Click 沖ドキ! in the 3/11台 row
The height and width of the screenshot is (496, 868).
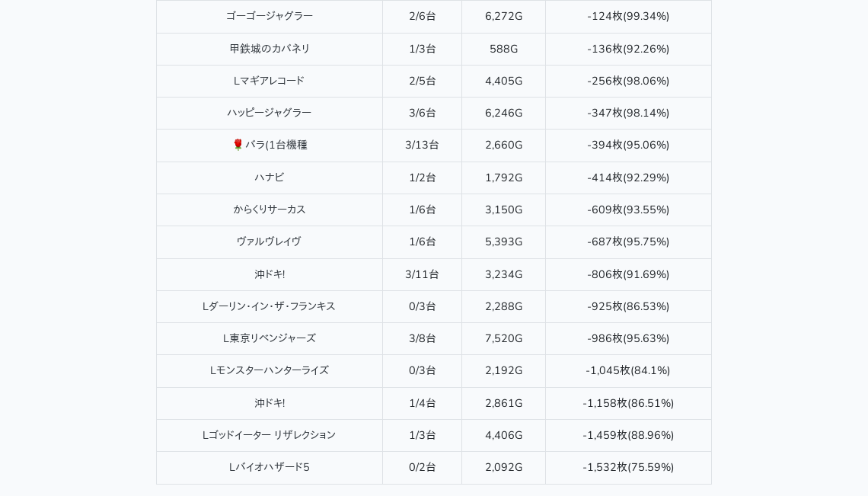click(270, 274)
